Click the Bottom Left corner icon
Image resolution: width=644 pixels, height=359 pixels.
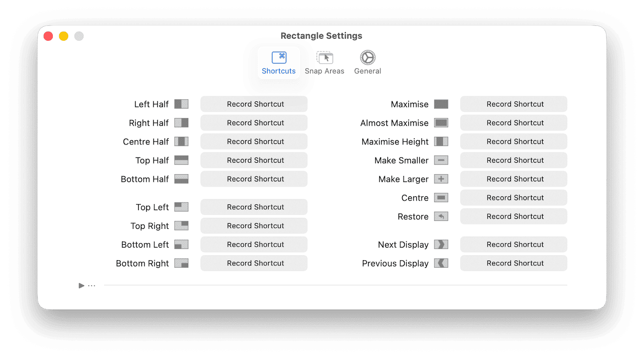point(181,244)
